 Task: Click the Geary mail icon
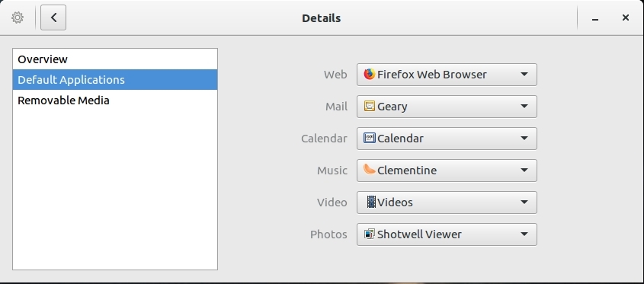point(369,107)
